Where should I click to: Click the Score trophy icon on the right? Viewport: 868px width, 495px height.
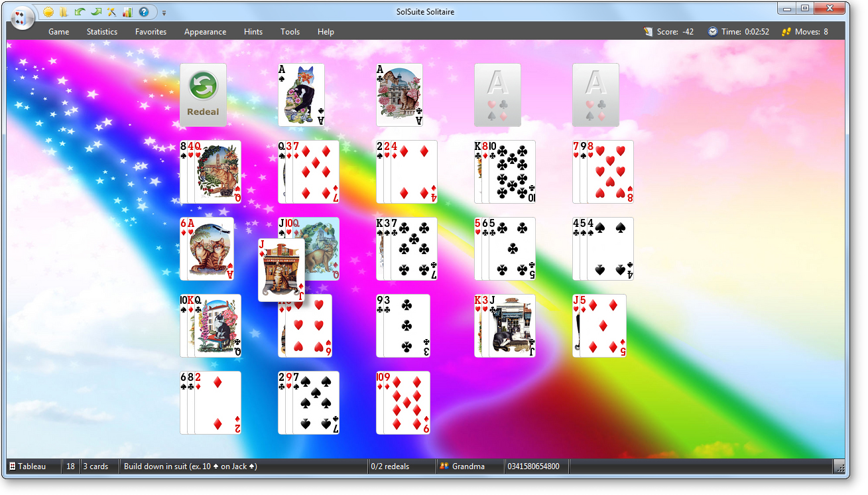[647, 31]
